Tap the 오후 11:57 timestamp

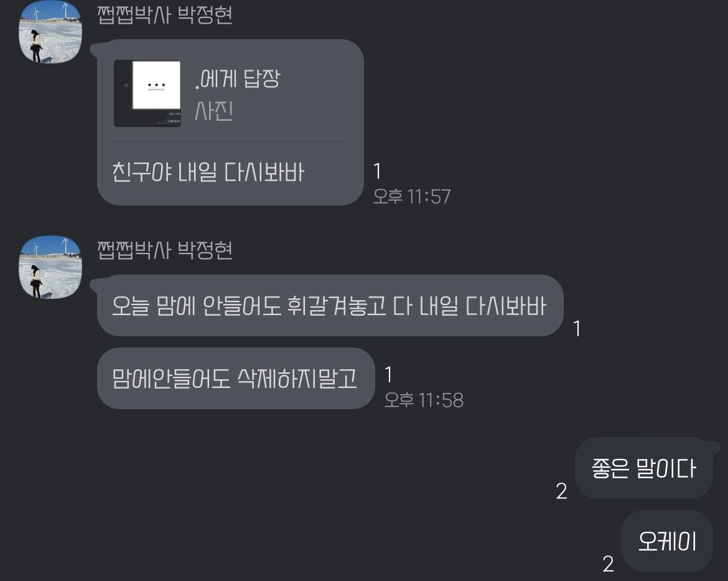(412, 196)
